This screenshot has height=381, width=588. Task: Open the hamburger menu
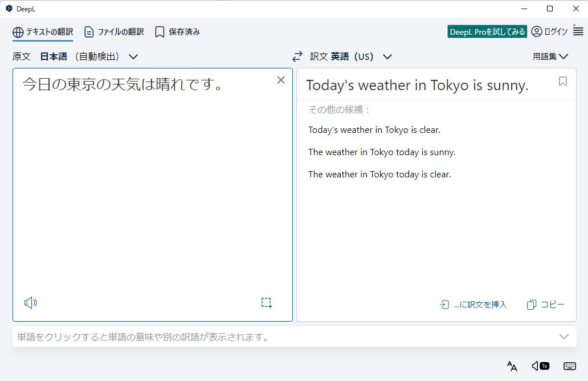(x=578, y=31)
